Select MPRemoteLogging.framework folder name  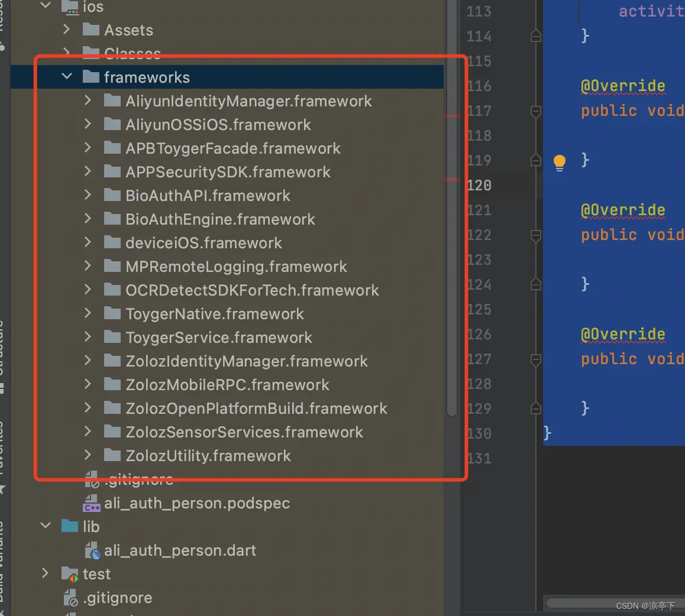point(237,266)
